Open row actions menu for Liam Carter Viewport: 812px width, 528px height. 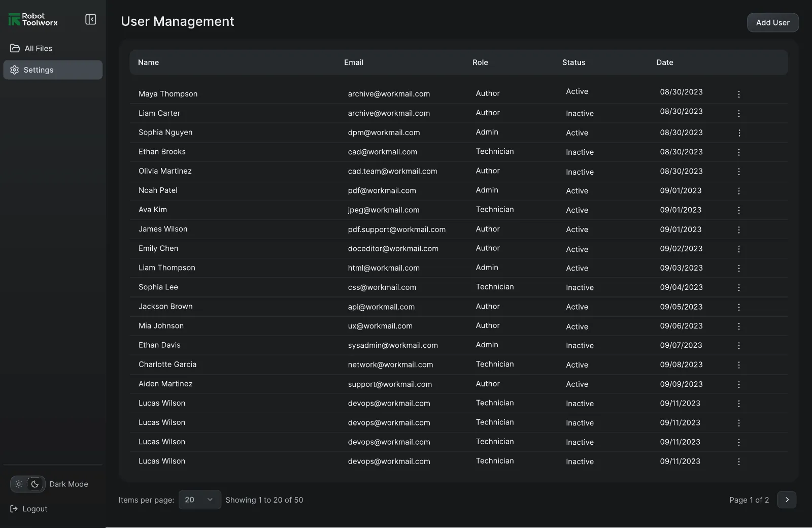[x=739, y=113]
